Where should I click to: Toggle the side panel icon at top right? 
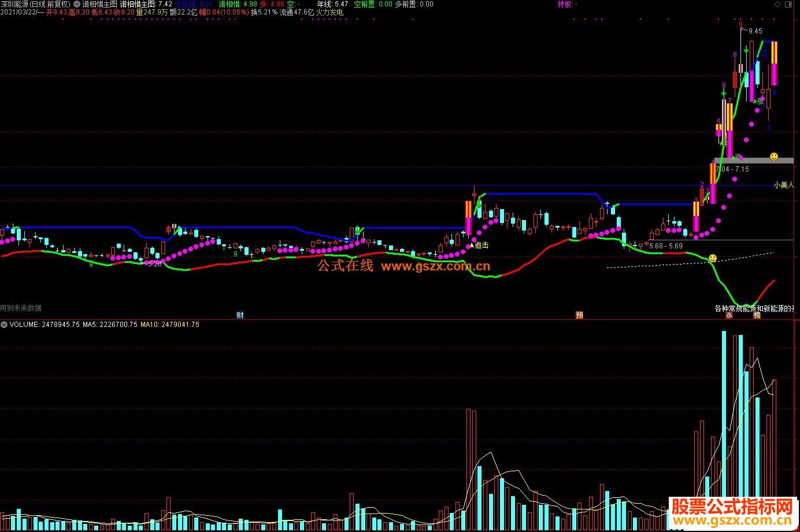pyautogui.click(x=789, y=4)
